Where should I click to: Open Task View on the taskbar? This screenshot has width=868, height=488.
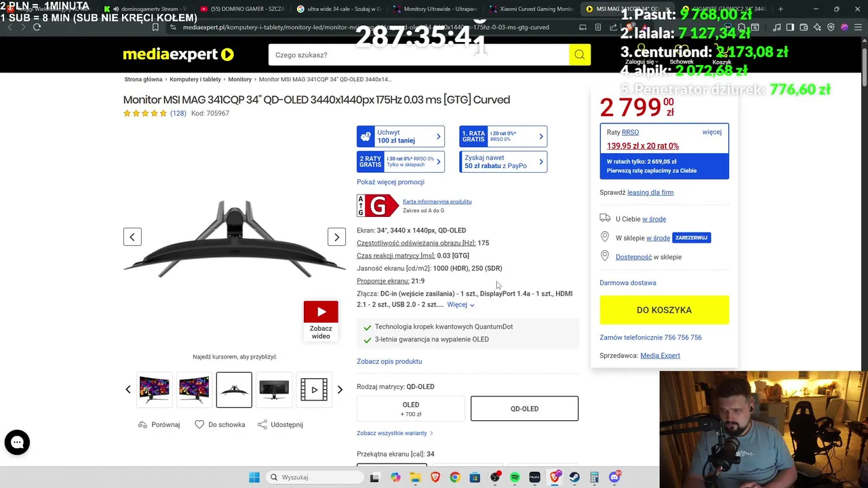[x=374, y=477]
